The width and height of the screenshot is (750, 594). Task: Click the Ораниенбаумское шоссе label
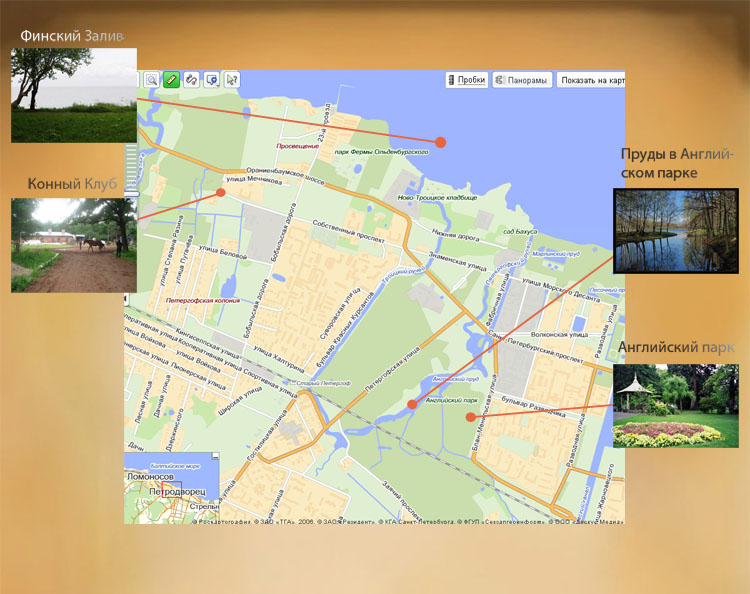[x=285, y=176]
